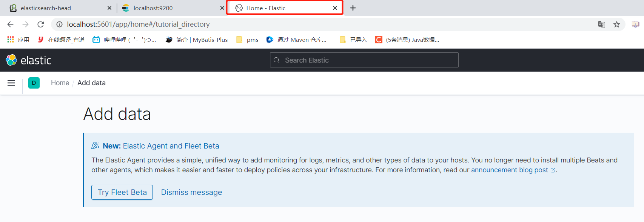Open the 已导入 bookmarks folder
Screen dimensions: 644x222
(353, 40)
